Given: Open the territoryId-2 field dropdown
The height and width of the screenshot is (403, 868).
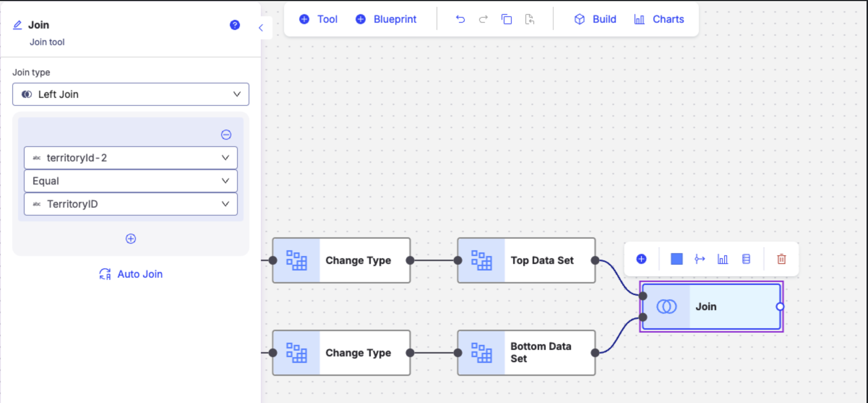Looking at the screenshot, I should tap(130, 158).
